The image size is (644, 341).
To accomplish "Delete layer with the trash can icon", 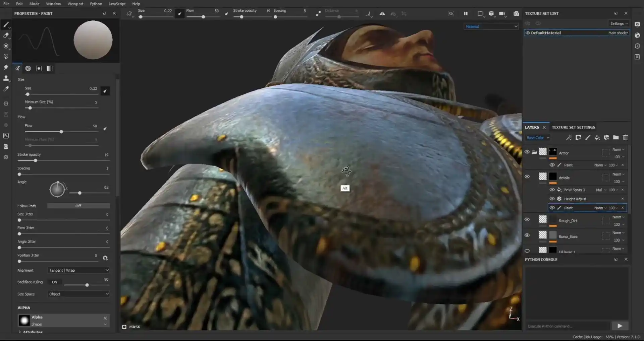I will (625, 137).
